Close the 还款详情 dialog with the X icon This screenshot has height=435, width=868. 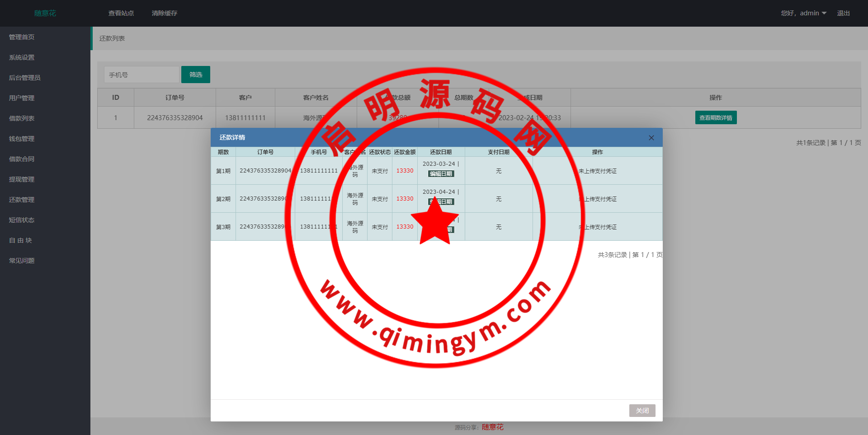[651, 138]
